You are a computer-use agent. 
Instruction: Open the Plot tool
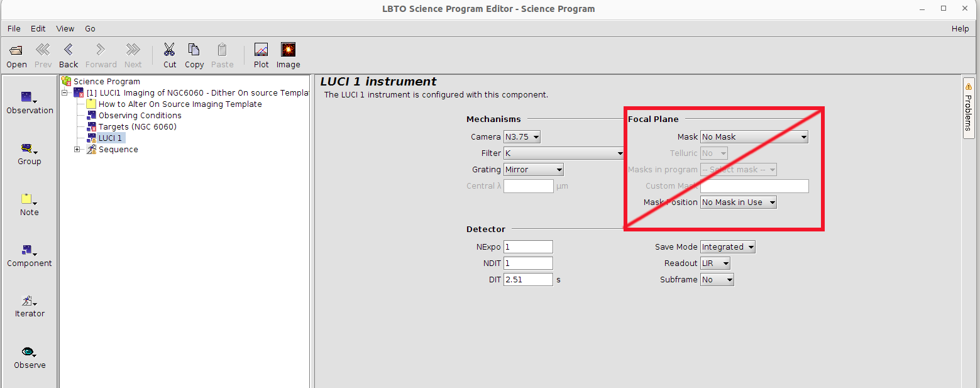click(261, 50)
